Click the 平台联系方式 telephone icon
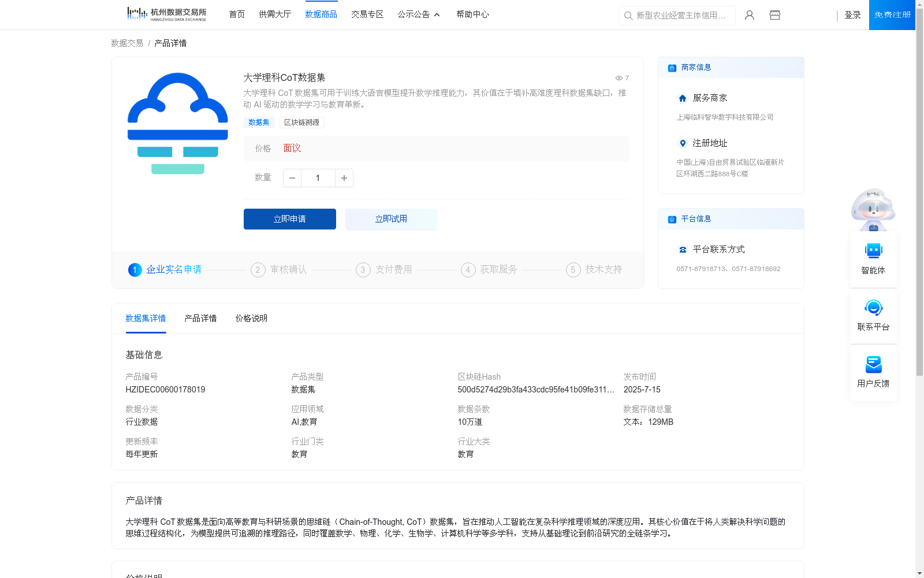This screenshot has height=578, width=924. tap(683, 250)
